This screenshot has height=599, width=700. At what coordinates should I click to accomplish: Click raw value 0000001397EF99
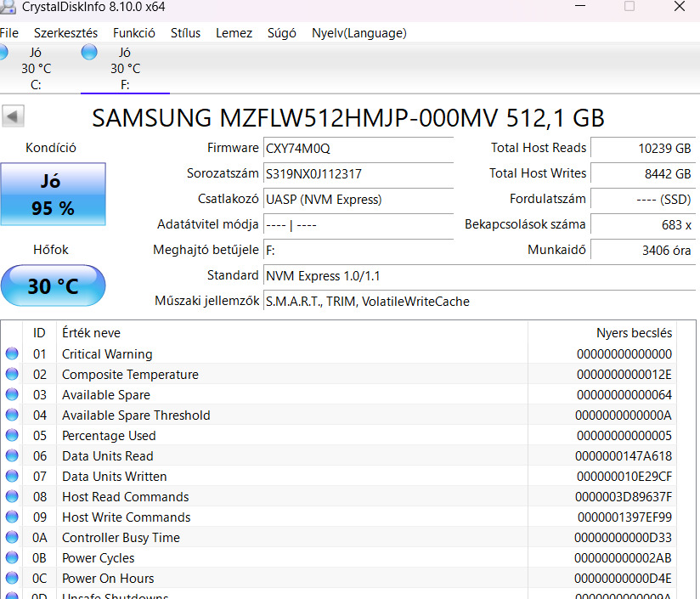click(624, 517)
